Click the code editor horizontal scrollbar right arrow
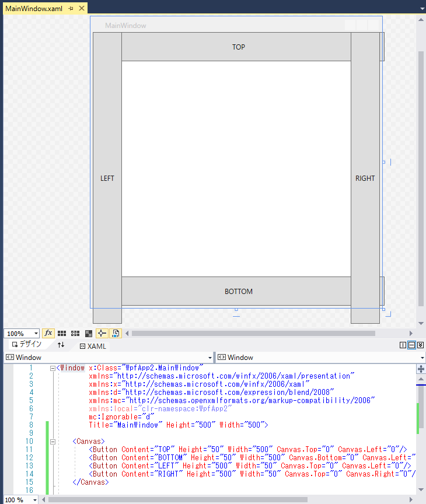Image resolution: width=426 pixels, height=504 pixels. pos(411,500)
